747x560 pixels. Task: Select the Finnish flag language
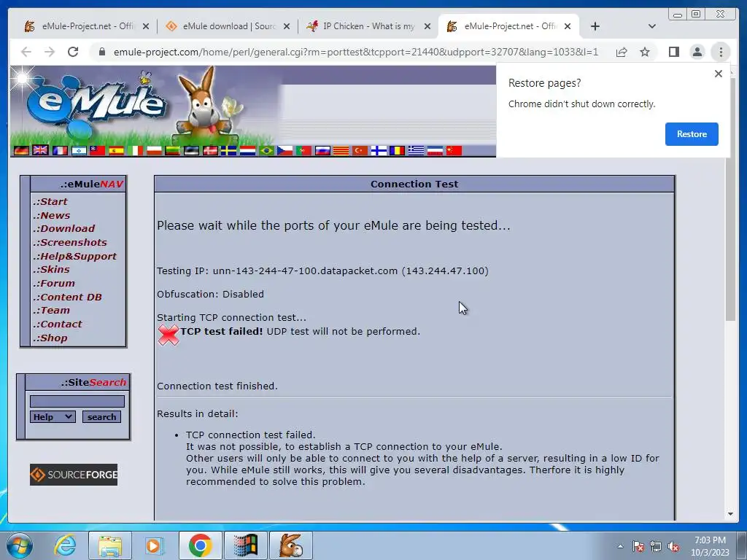(x=379, y=150)
